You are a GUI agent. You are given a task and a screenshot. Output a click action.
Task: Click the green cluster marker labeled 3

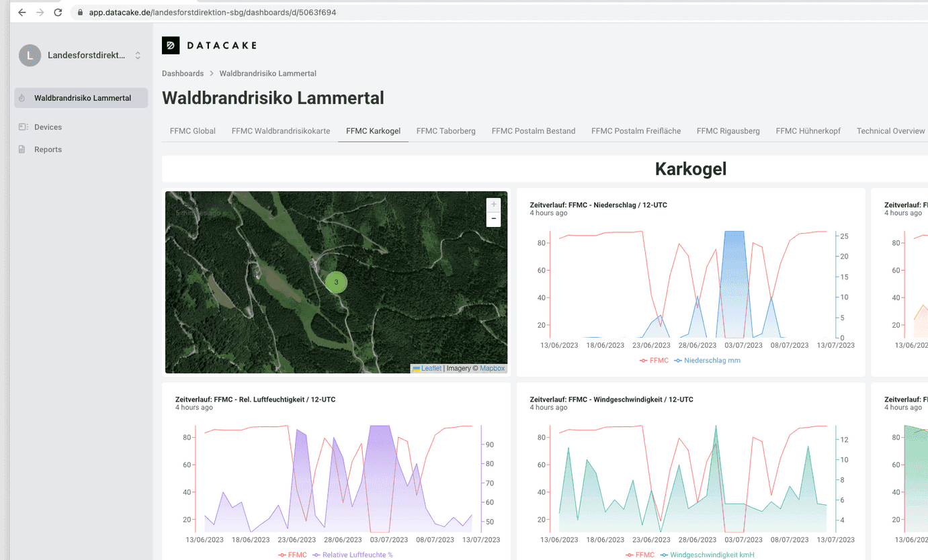point(336,282)
